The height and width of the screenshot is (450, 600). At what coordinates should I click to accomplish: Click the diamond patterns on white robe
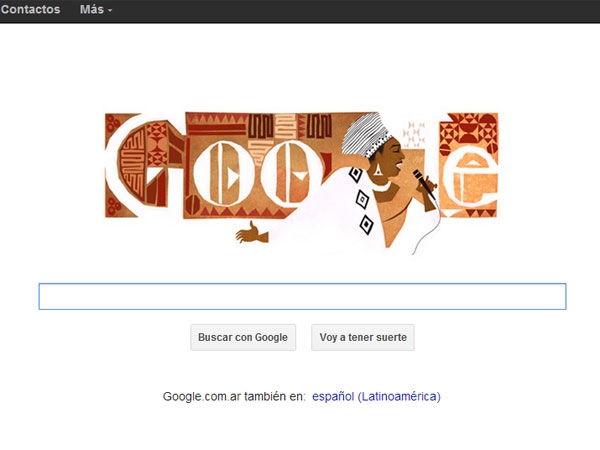click(361, 201)
